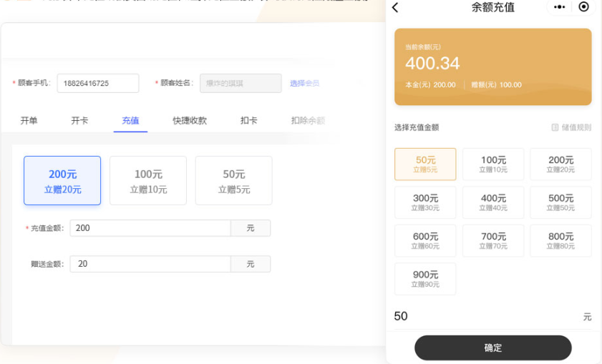Select the 400元 立赠40元 option
The image size is (602, 364).
coord(493,202)
